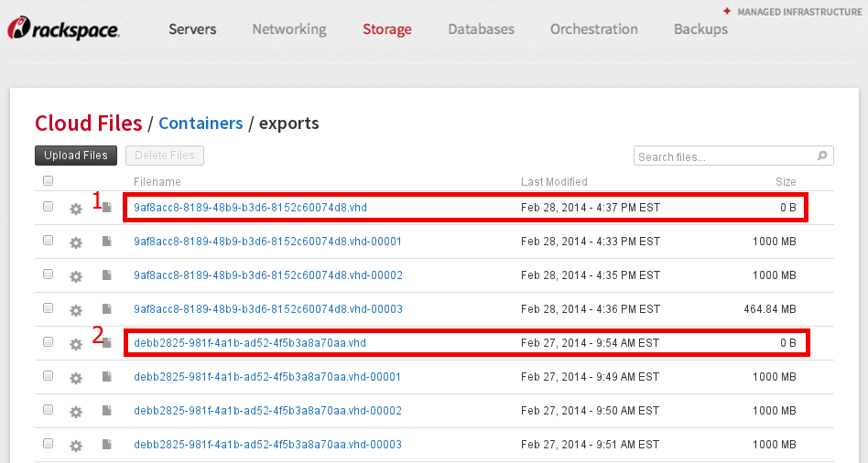Open file debb2825...70aa.vhd-00002
The image size is (868, 463).
click(267, 411)
